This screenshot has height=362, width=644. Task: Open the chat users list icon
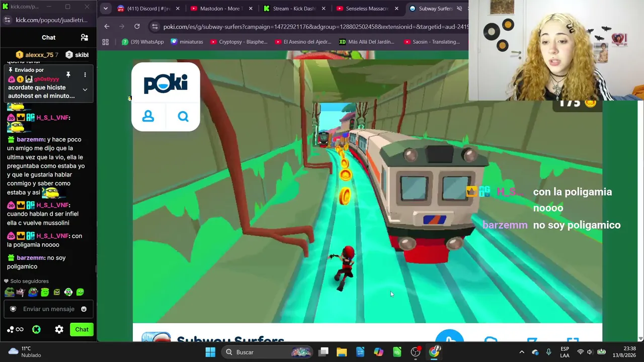[85, 37]
